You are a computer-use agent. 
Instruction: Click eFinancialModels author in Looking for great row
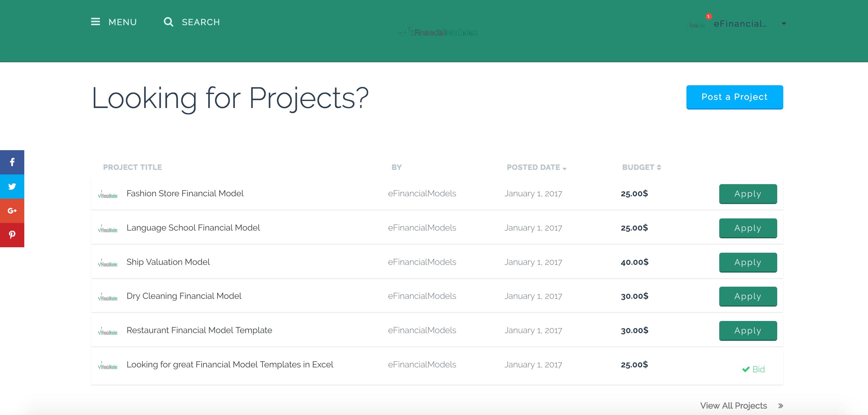tap(422, 365)
